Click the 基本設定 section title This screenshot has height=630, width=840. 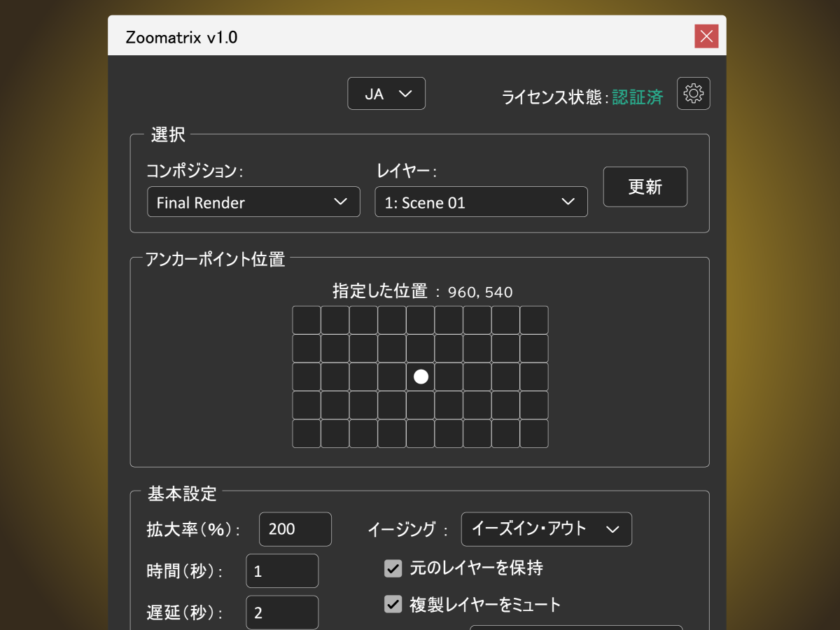pyautogui.click(x=182, y=493)
